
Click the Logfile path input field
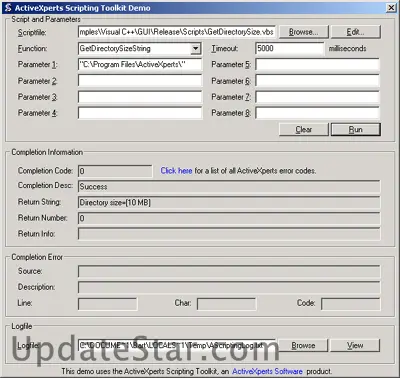[x=177, y=345]
